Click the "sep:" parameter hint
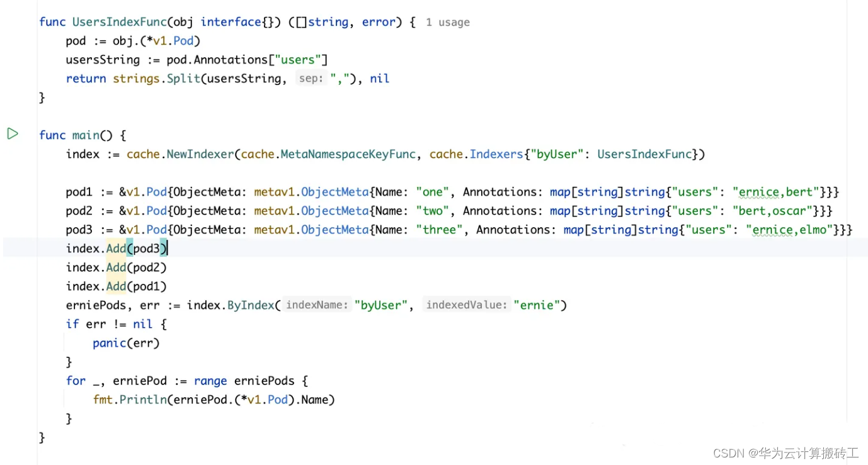Image resolution: width=868 pixels, height=465 pixels. pos(311,79)
